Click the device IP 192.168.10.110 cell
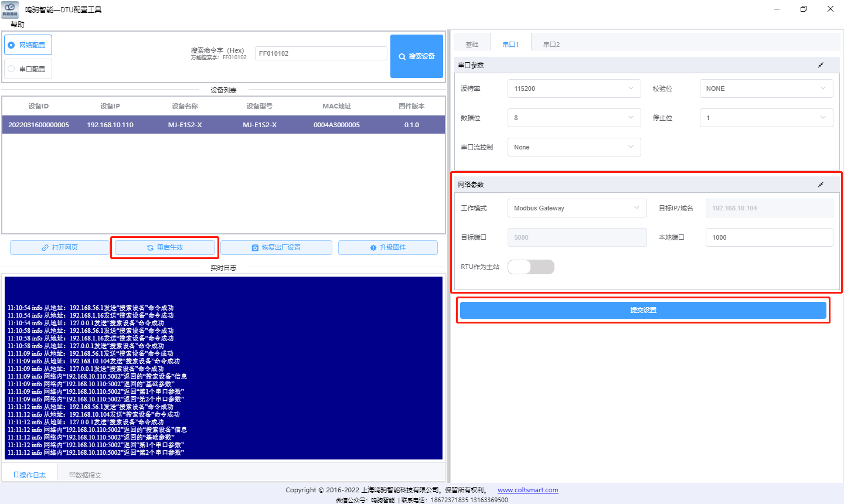Screen dimensions: 844x504 tap(110, 125)
